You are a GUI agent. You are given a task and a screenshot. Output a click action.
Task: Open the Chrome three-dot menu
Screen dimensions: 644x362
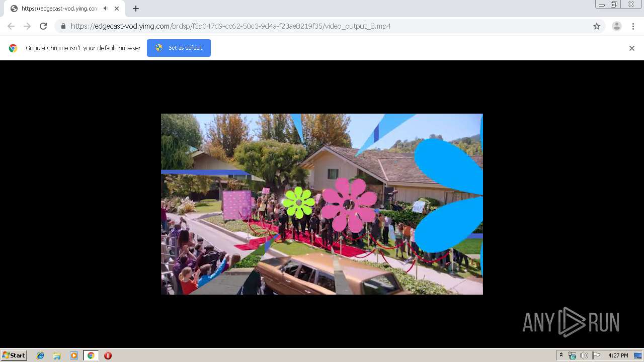pyautogui.click(x=633, y=26)
